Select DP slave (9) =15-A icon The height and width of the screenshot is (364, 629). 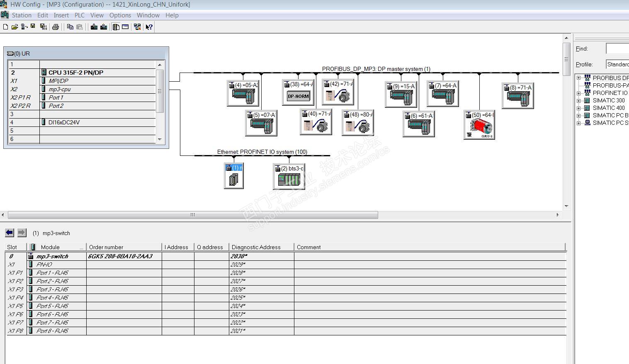click(x=401, y=95)
